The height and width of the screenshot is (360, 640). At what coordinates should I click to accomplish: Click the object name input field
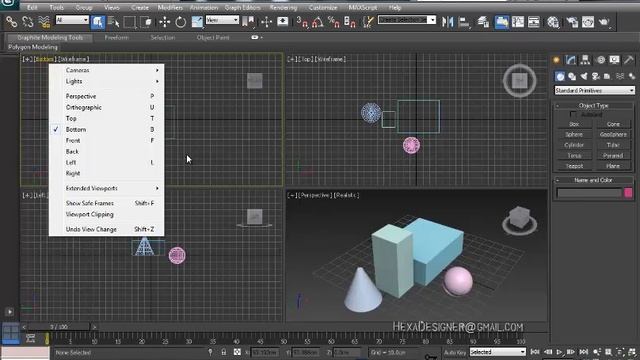[589, 193]
